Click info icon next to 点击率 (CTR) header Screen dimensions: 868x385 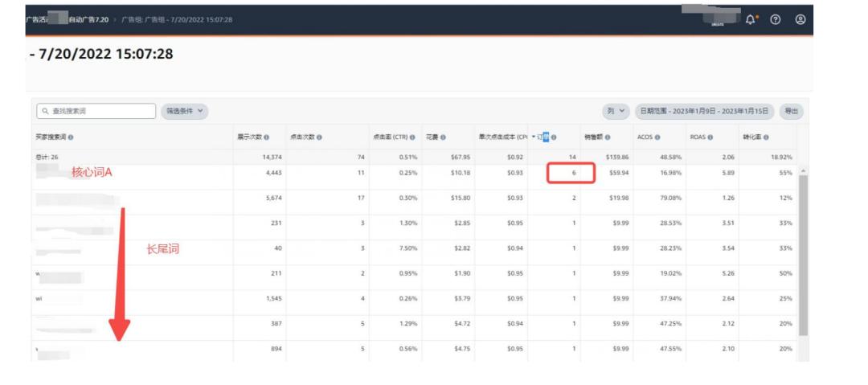(412, 137)
